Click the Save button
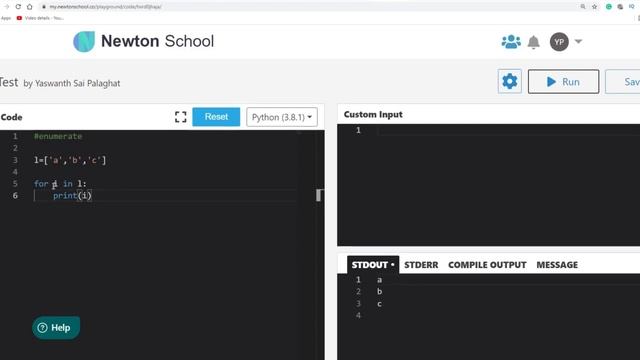 coord(623,82)
